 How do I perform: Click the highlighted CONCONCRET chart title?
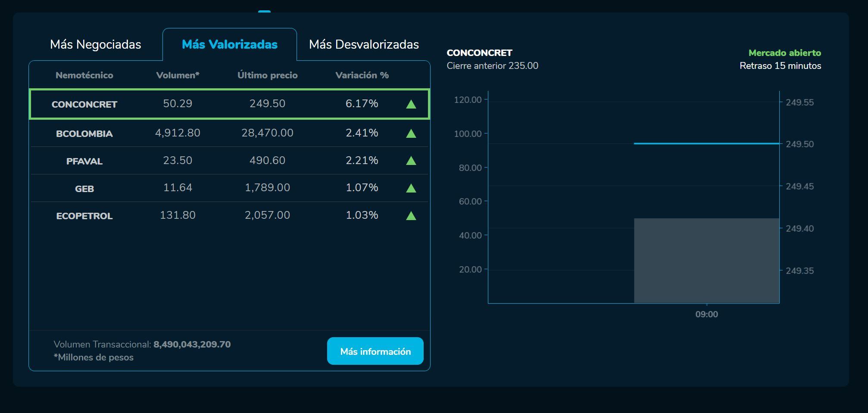point(479,53)
